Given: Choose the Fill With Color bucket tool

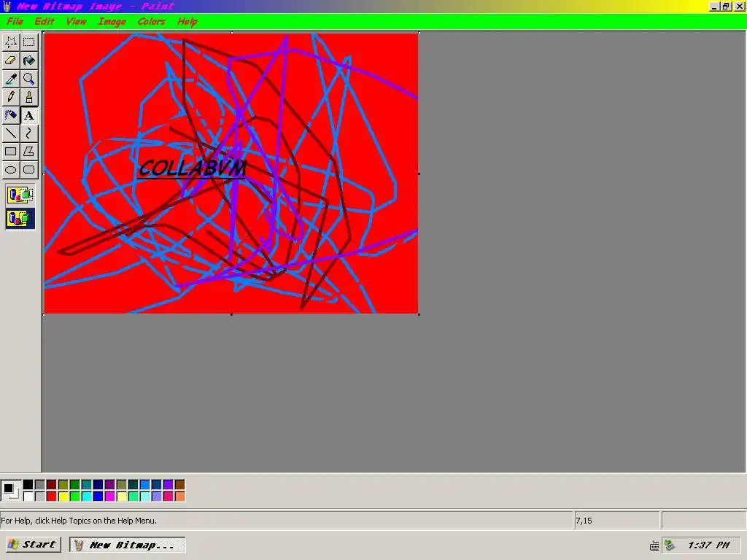Looking at the screenshot, I should click(x=29, y=61).
